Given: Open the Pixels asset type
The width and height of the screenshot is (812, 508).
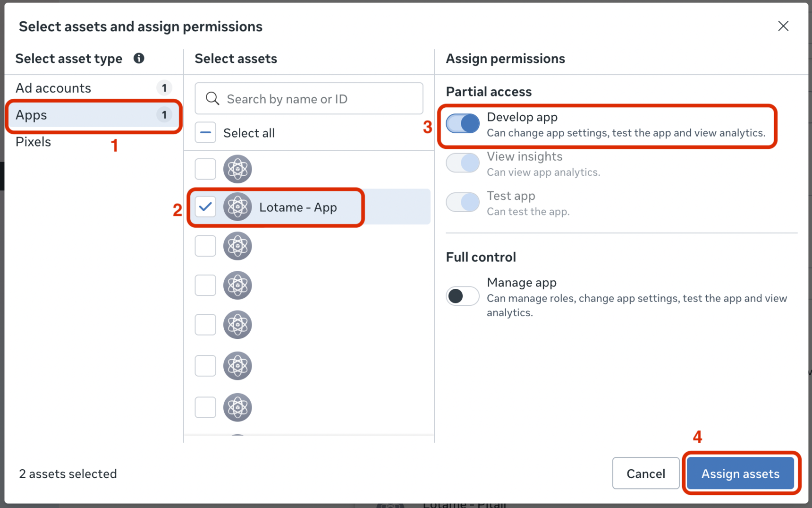Looking at the screenshot, I should pos(33,142).
